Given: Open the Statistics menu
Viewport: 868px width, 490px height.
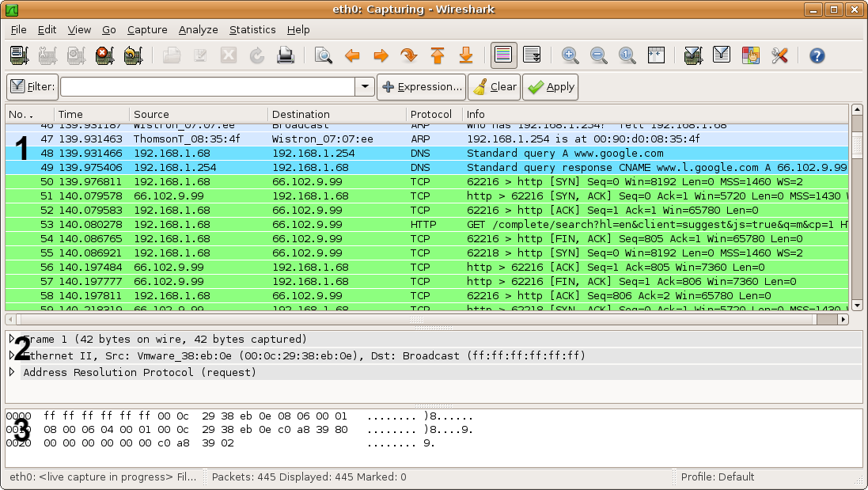Looking at the screenshot, I should (252, 30).
